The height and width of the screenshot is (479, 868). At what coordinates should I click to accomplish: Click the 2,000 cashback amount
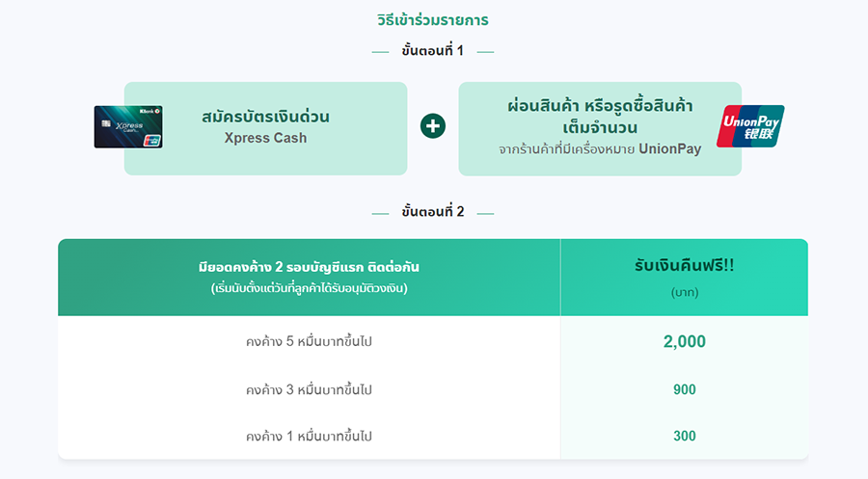(x=685, y=341)
